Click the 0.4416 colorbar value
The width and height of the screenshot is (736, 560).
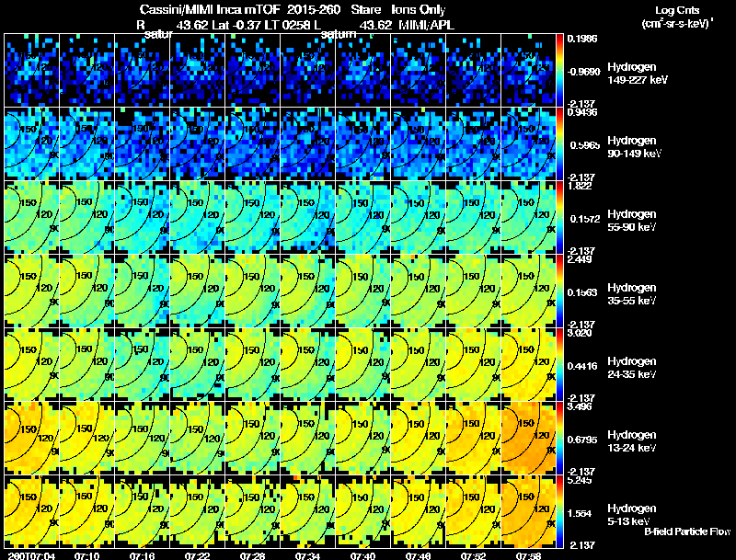582,366
